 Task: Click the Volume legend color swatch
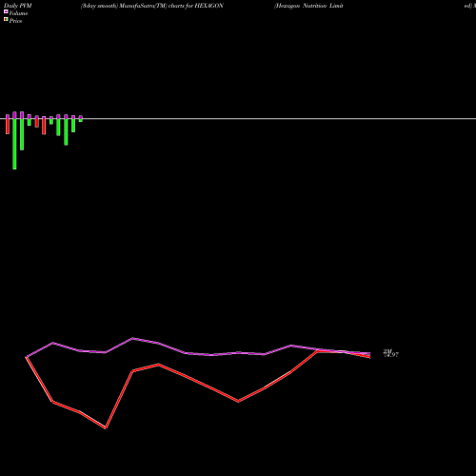point(6,12)
